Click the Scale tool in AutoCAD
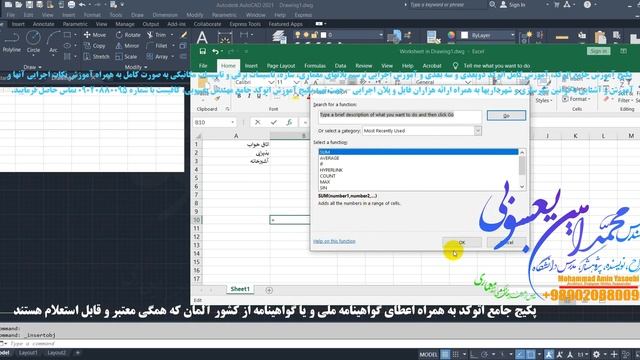The image size is (640, 360). click(x=127, y=57)
